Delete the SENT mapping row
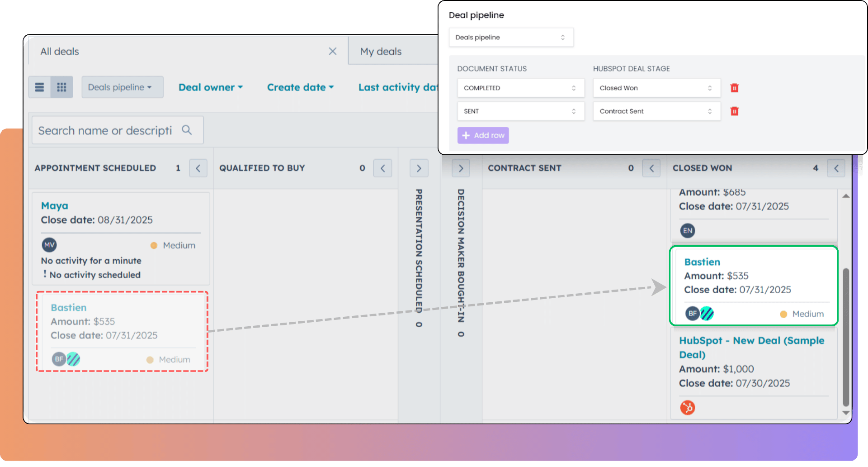Viewport: 868px width, 467px height. coord(734,111)
